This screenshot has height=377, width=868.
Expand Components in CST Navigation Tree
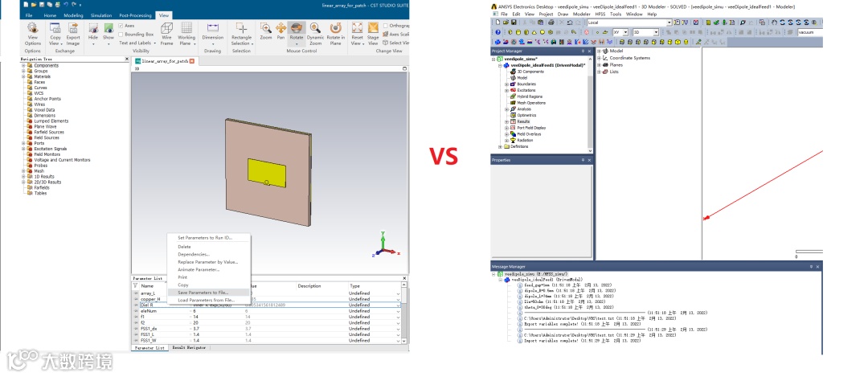coord(24,65)
